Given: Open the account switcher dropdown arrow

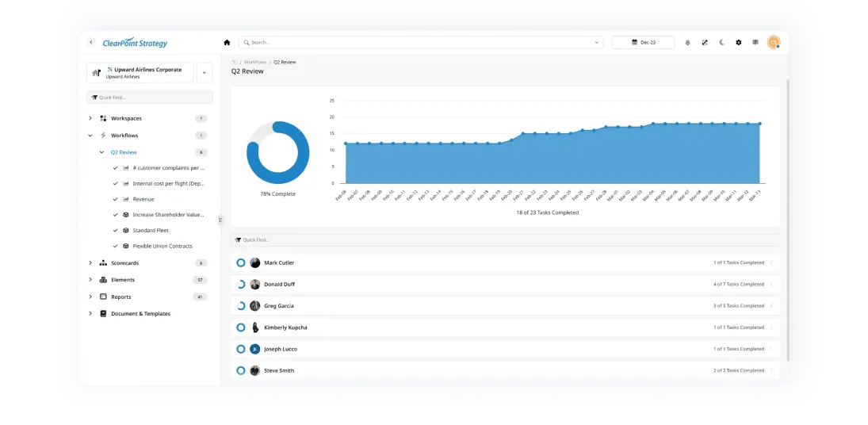Looking at the screenshot, I should click(205, 72).
